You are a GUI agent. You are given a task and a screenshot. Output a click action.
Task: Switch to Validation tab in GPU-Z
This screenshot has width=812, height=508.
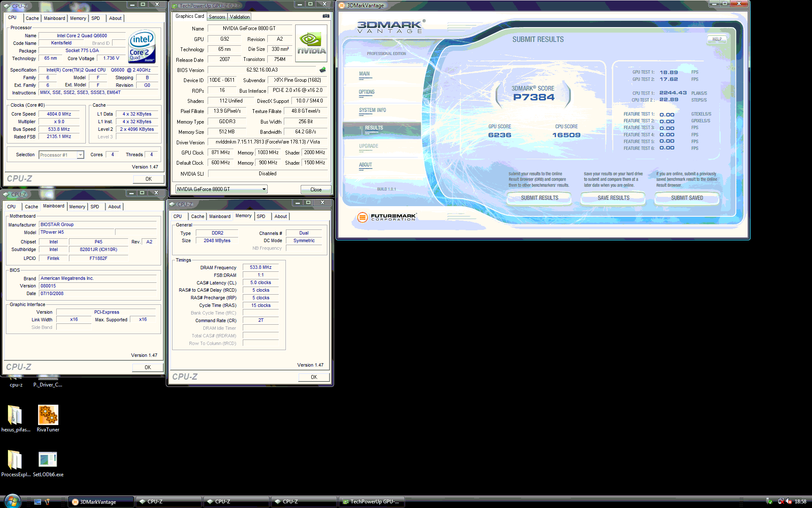tap(240, 17)
